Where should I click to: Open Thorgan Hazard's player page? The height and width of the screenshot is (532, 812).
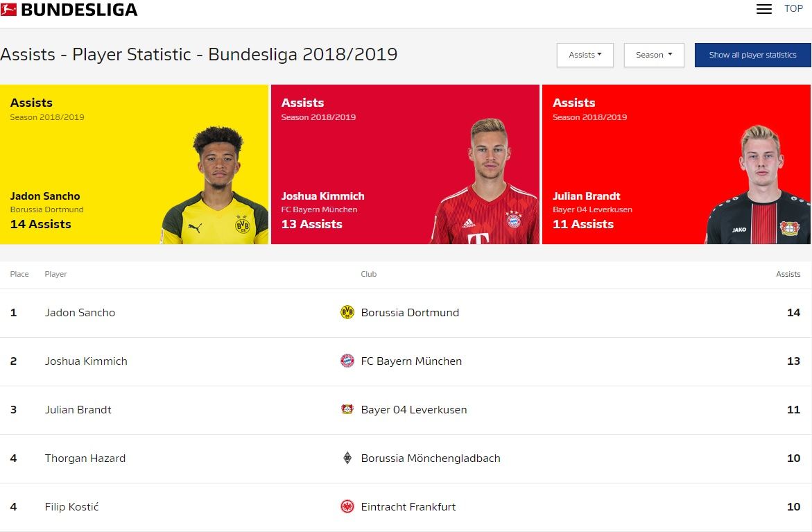[x=85, y=458]
